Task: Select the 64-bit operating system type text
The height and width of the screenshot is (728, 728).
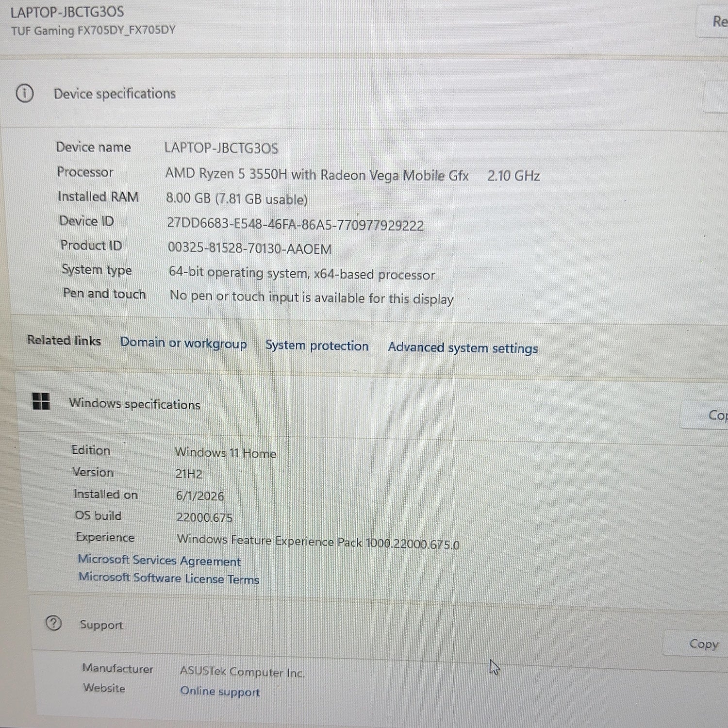Action: pyautogui.click(x=301, y=273)
